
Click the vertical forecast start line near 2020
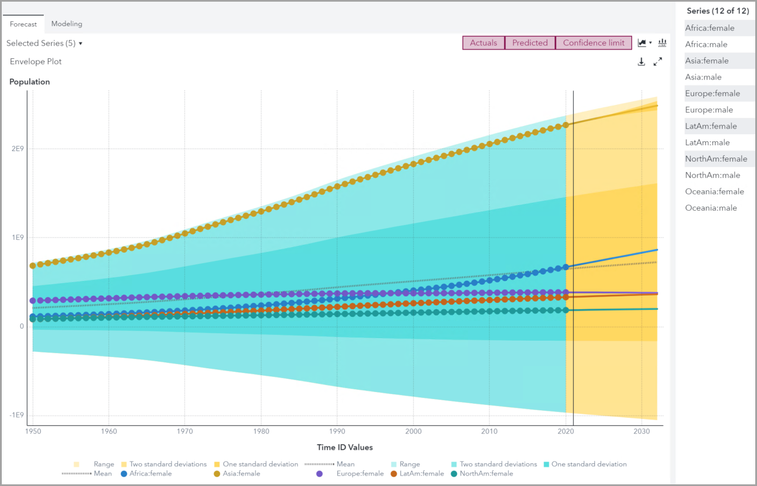[x=574, y=258]
